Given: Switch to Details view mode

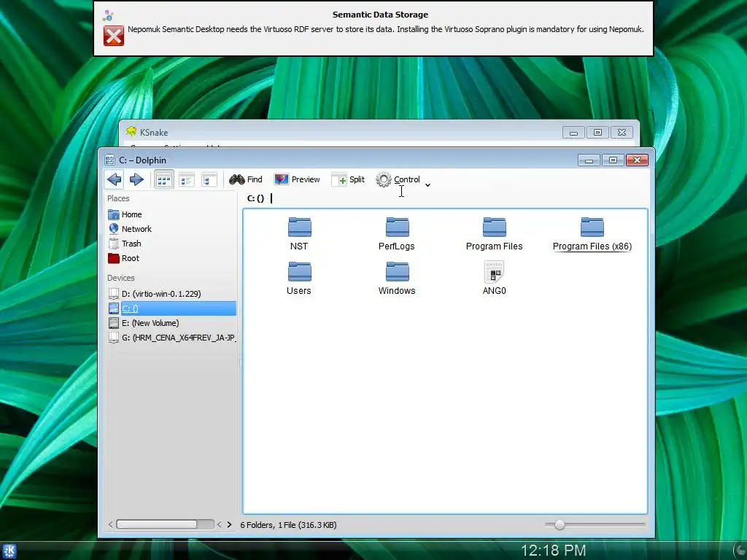Looking at the screenshot, I should click(209, 180).
